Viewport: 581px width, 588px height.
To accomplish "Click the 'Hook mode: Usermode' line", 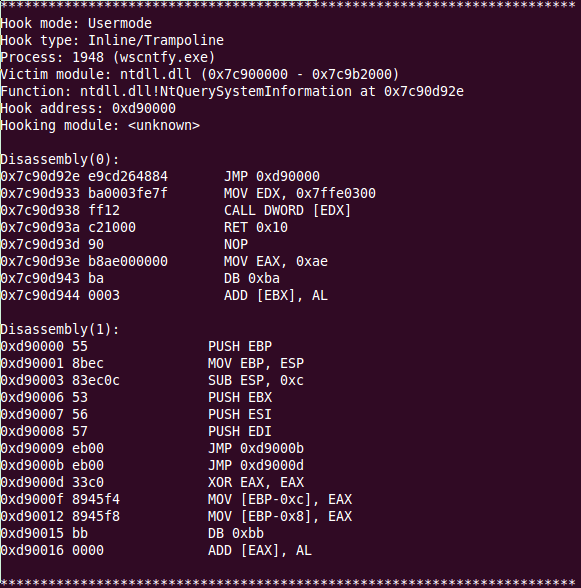I will [x=76, y=24].
